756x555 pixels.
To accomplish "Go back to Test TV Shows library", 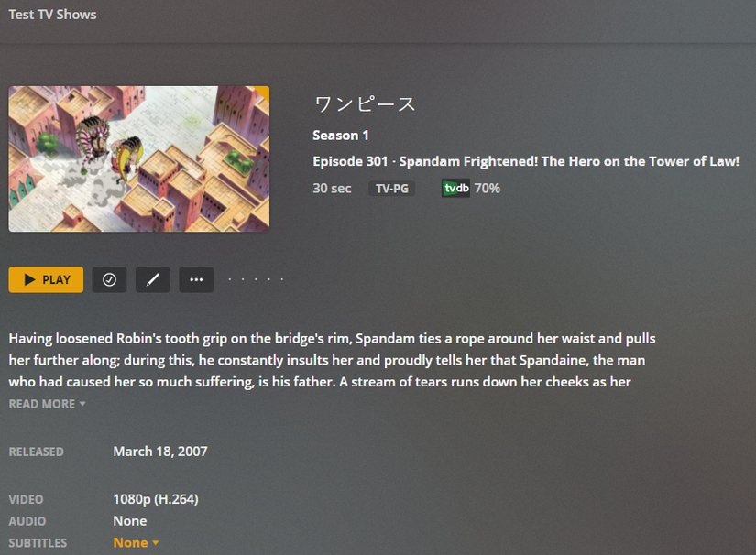I will coord(52,15).
